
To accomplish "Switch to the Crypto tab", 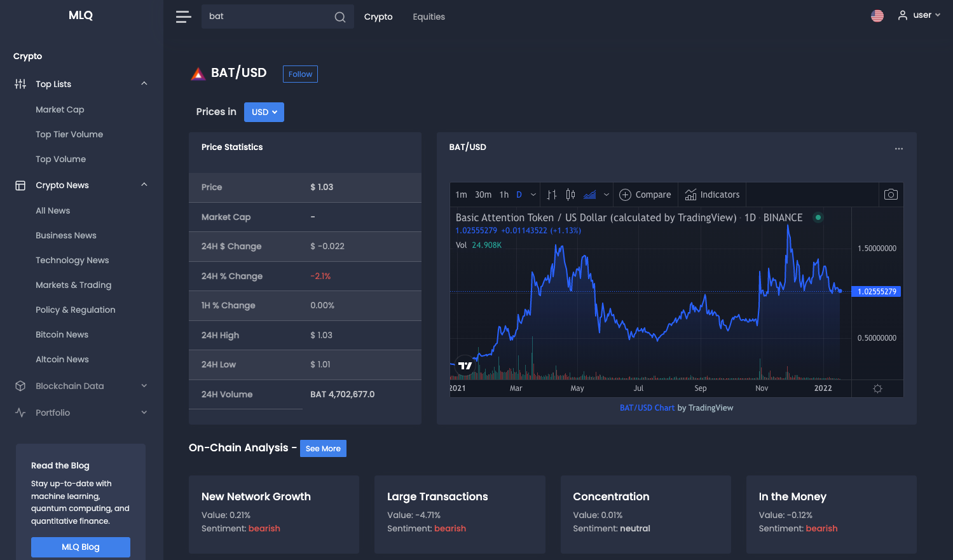I will pyautogui.click(x=378, y=17).
